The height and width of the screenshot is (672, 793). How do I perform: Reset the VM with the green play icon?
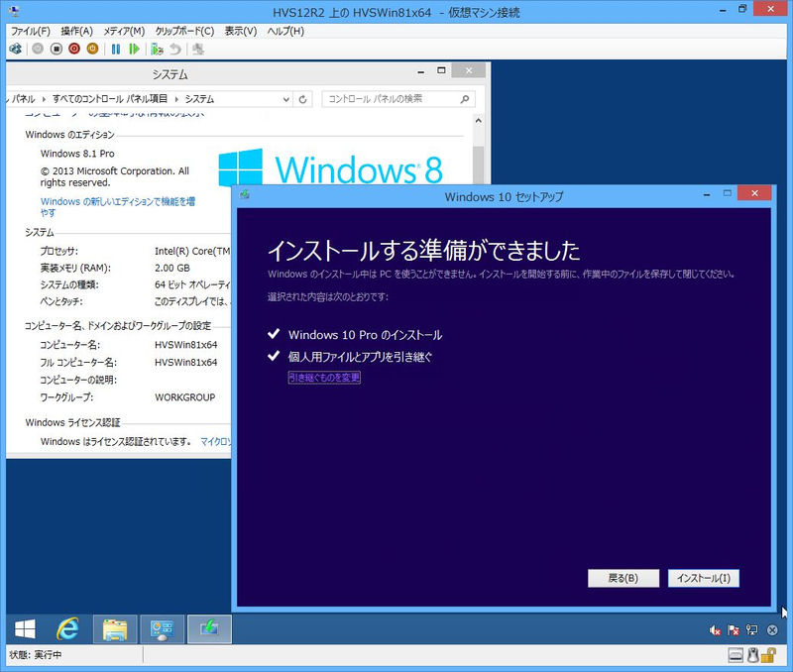(x=134, y=49)
